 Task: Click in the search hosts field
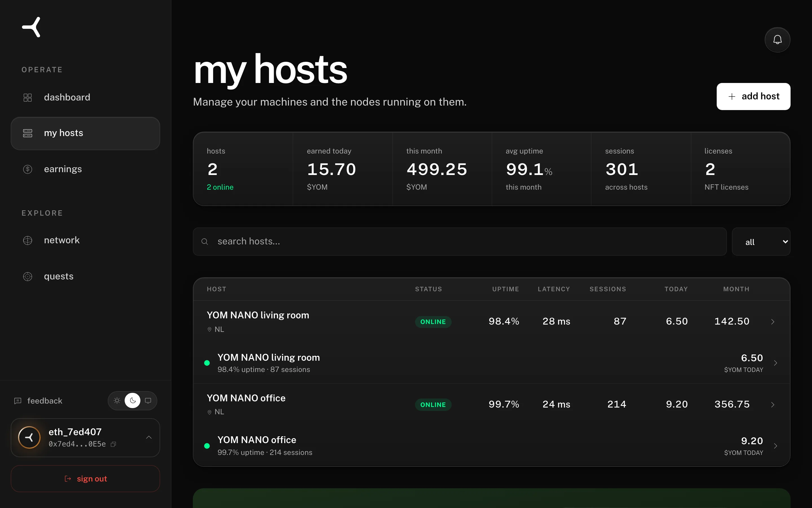tap(460, 242)
